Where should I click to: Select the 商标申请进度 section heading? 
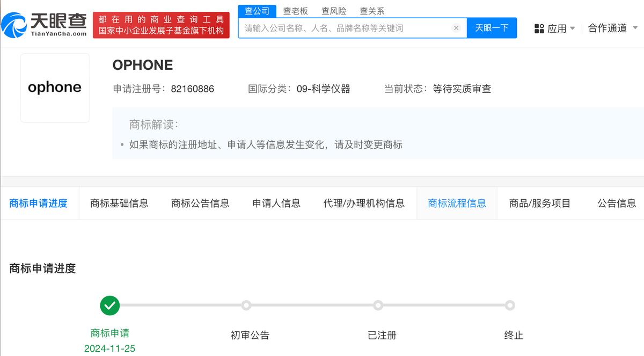point(42,268)
